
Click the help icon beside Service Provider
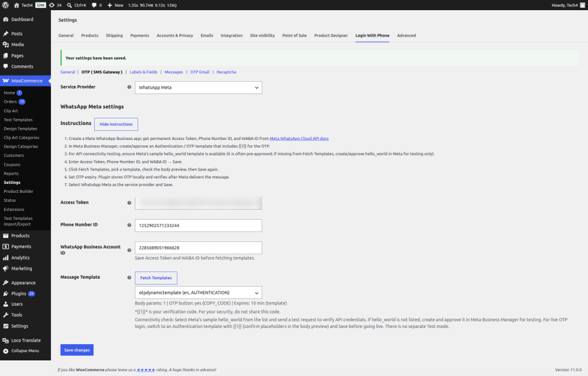pos(130,87)
